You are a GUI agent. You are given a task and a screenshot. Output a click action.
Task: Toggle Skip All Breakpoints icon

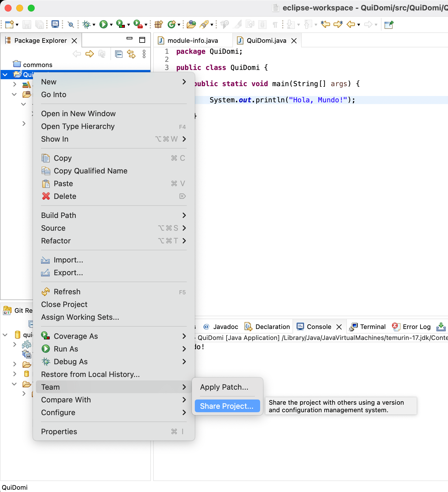[x=71, y=25]
